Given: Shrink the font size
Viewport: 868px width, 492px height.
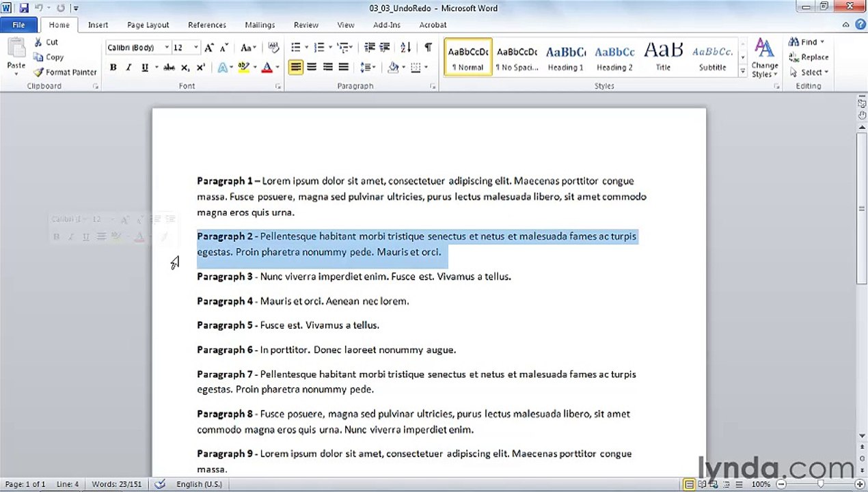Looking at the screenshot, I should (x=223, y=48).
